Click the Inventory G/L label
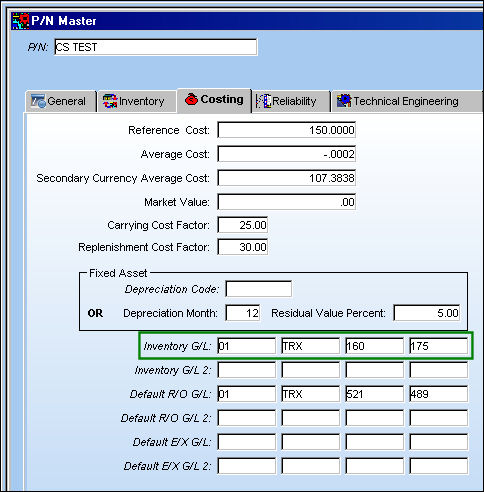484x492 pixels. pos(177,346)
